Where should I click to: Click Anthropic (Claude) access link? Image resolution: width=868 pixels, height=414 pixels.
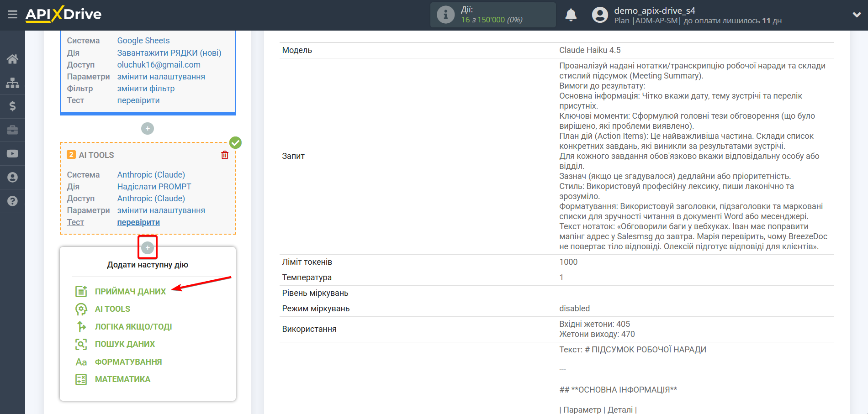click(151, 199)
